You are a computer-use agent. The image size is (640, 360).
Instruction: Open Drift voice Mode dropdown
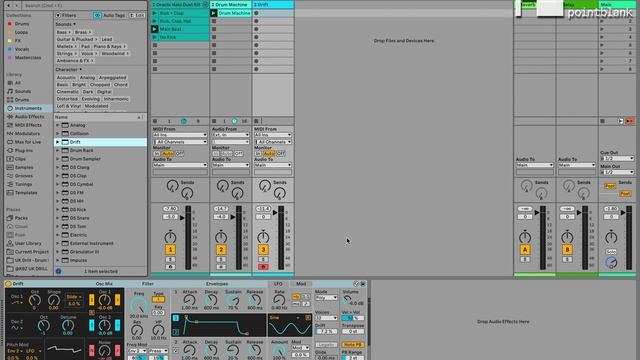coord(326,298)
